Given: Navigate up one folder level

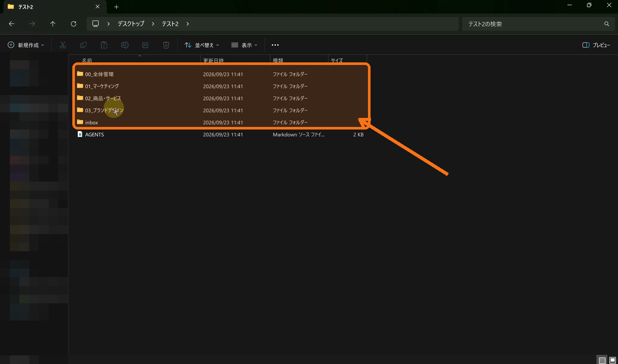Looking at the screenshot, I should (x=53, y=24).
